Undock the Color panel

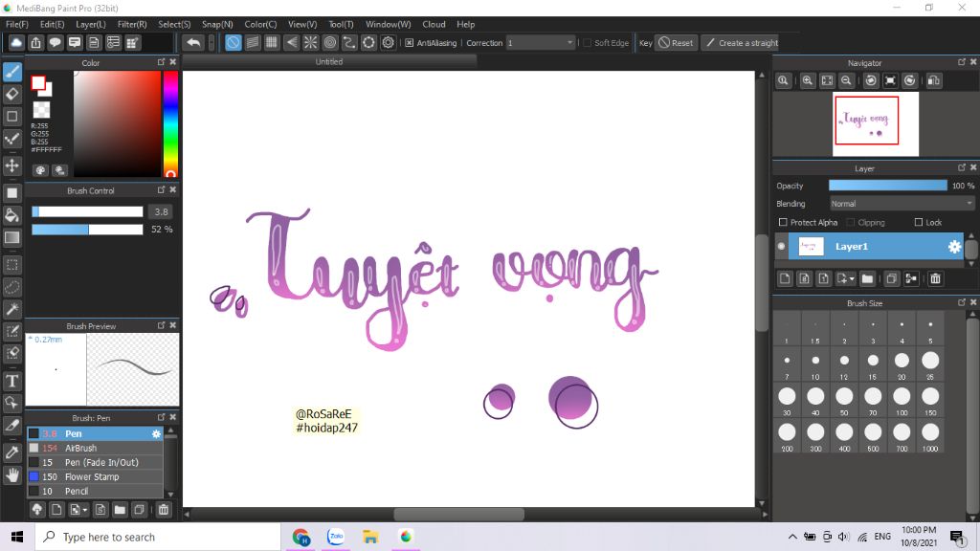click(x=161, y=62)
